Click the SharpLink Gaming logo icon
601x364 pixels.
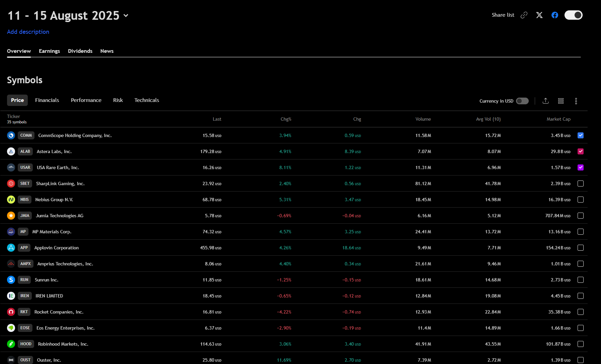click(x=11, y=184)
